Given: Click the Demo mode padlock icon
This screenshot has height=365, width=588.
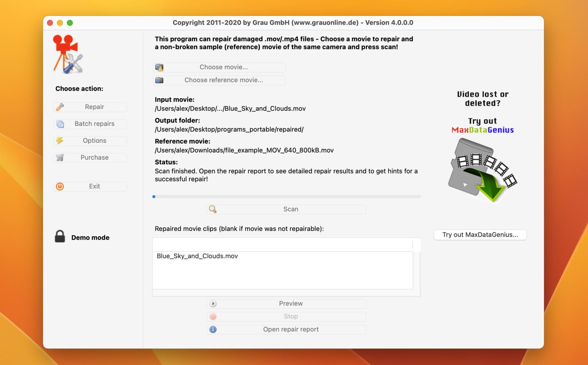Looking at the screenshot, I should tap(60, 237).
